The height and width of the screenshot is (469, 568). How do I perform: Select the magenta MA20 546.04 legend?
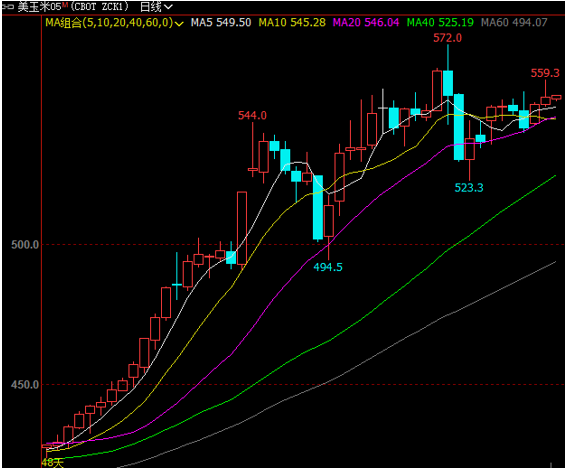point(366,22)
